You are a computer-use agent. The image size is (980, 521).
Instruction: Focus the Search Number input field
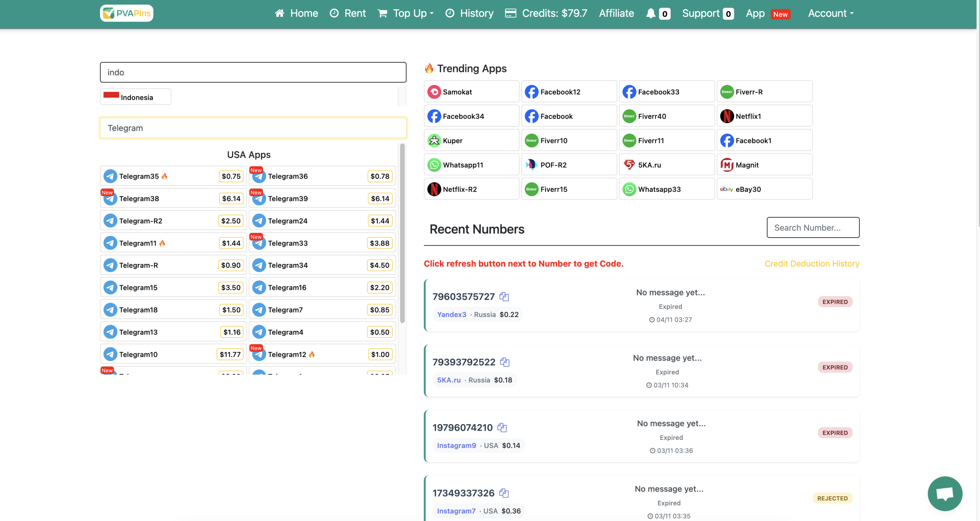813,228
